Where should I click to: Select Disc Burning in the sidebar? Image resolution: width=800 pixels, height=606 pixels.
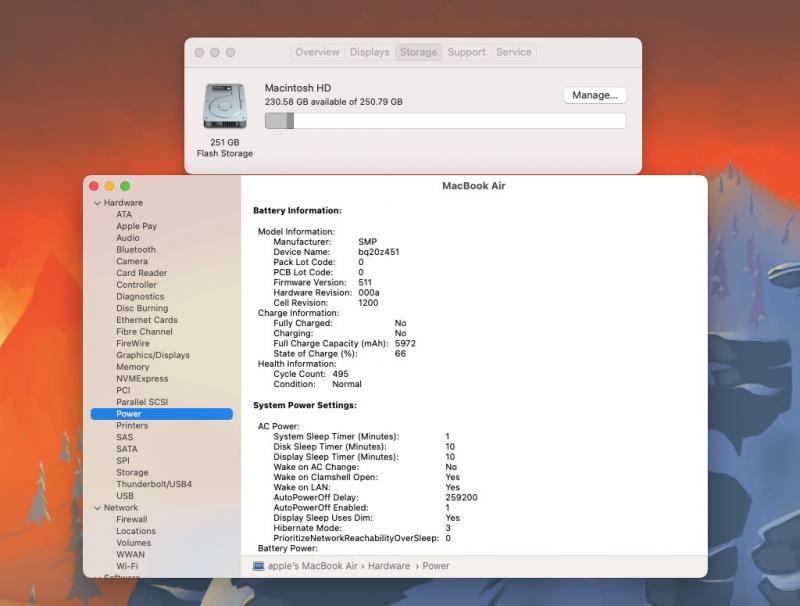click(x=142, y=308)
